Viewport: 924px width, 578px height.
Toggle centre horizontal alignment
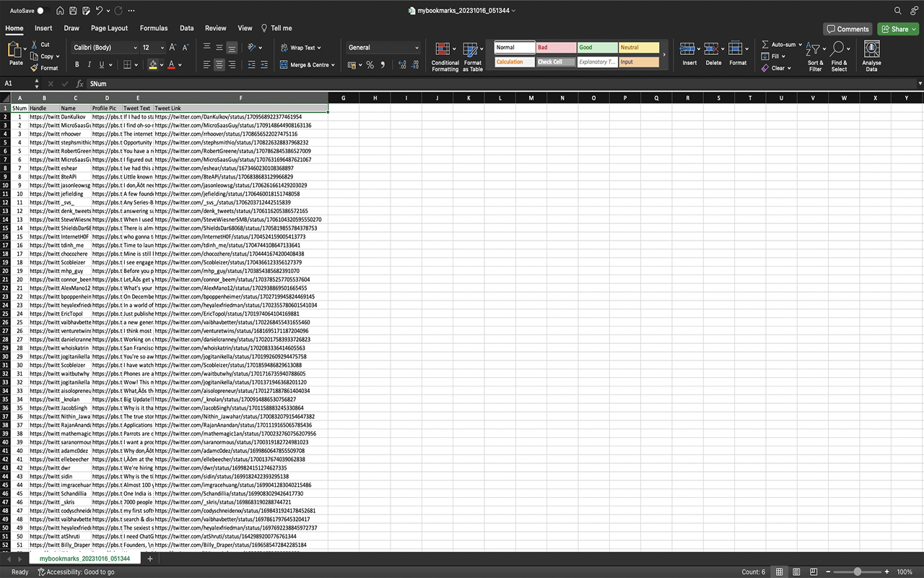coord(219,65)
